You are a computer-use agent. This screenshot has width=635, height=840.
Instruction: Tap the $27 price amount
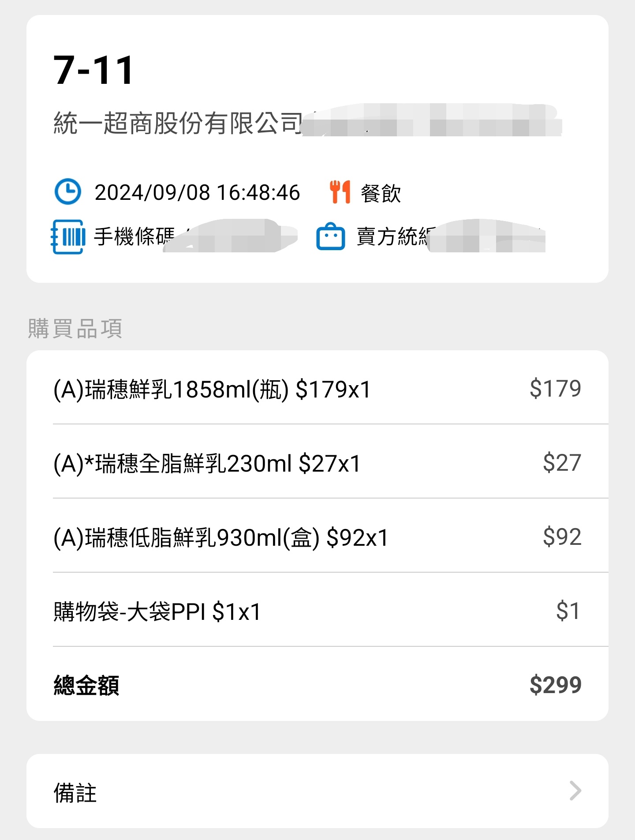click(562, 463)
